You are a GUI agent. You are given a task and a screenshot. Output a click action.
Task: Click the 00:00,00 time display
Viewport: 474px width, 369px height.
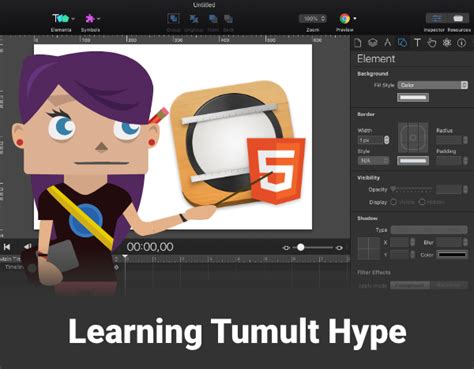coord(150,247)
